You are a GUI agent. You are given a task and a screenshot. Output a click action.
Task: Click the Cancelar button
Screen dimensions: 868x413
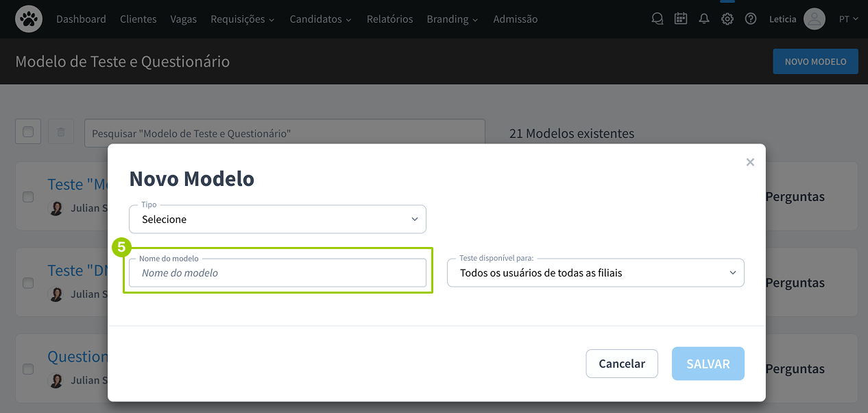pos(621,364)
